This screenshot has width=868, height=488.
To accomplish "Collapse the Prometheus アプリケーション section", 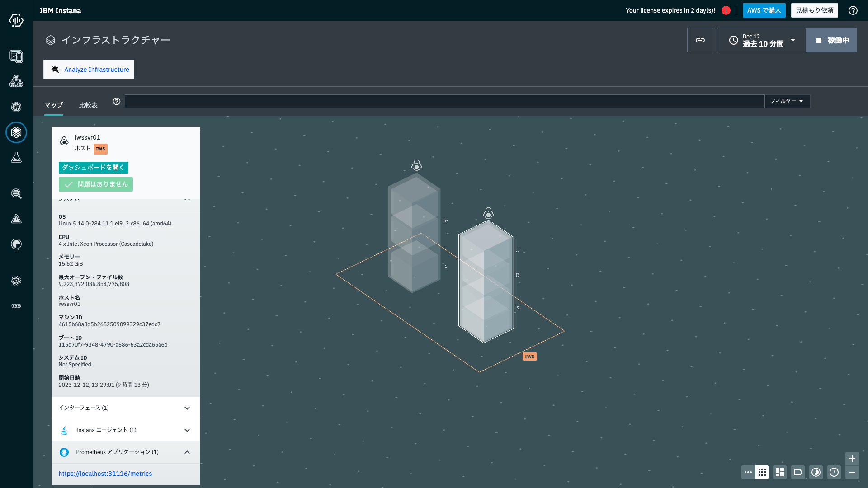I will (x=187, y=452).
